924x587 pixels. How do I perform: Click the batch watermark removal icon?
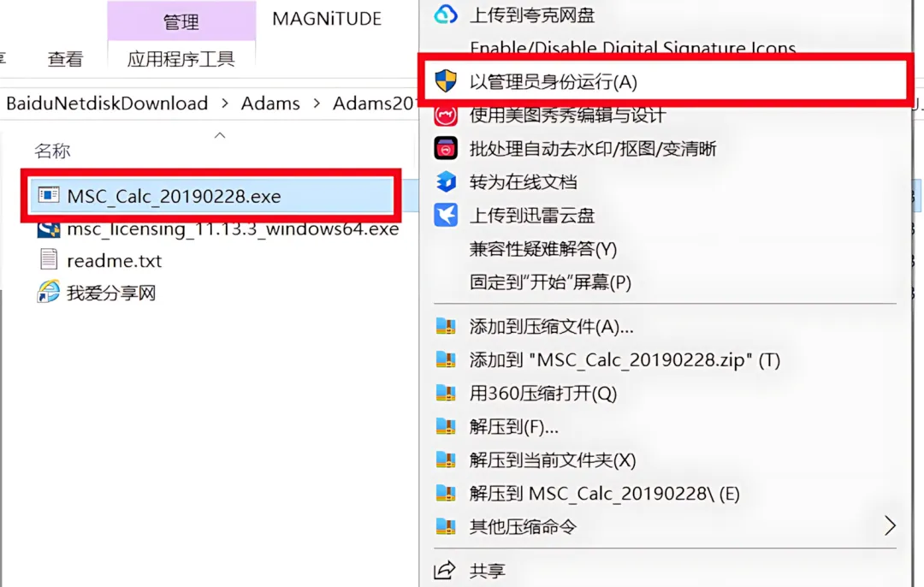[x=446, y=149]
